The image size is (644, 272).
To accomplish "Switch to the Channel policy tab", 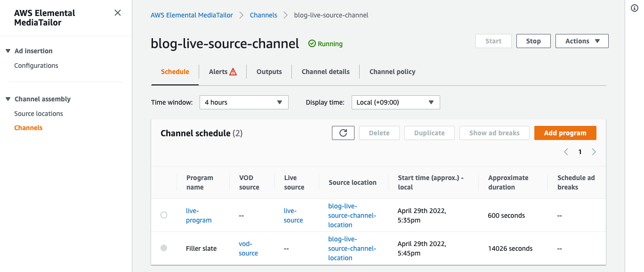I will 393,72.
